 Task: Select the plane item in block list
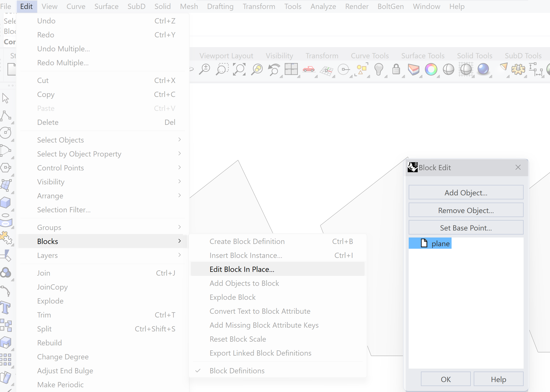coord(440,243)
